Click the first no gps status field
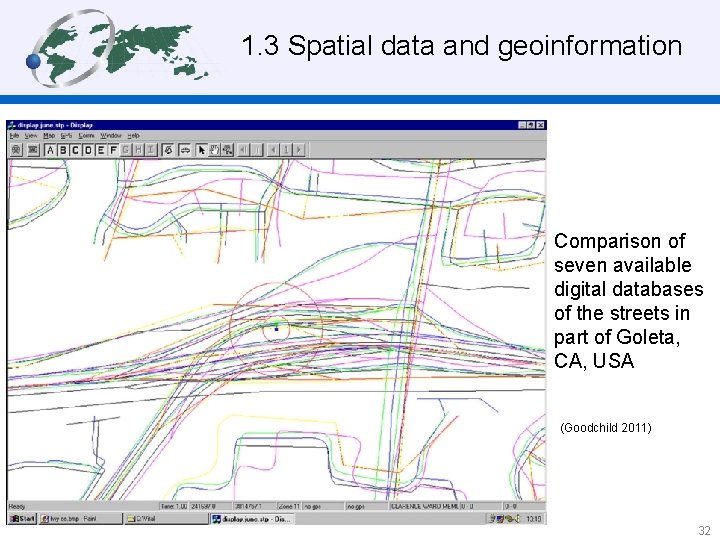The height and width of the screenshot is (540, 720). pos(323,506)
